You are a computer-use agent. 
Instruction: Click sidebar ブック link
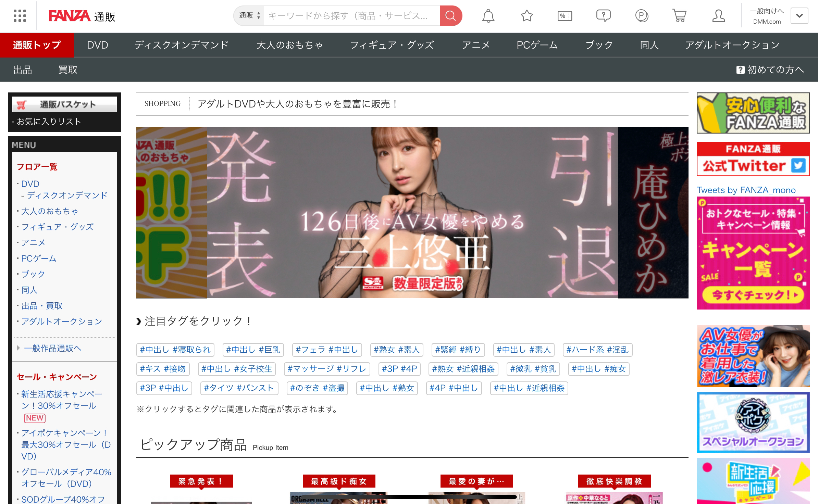[33, 274]
